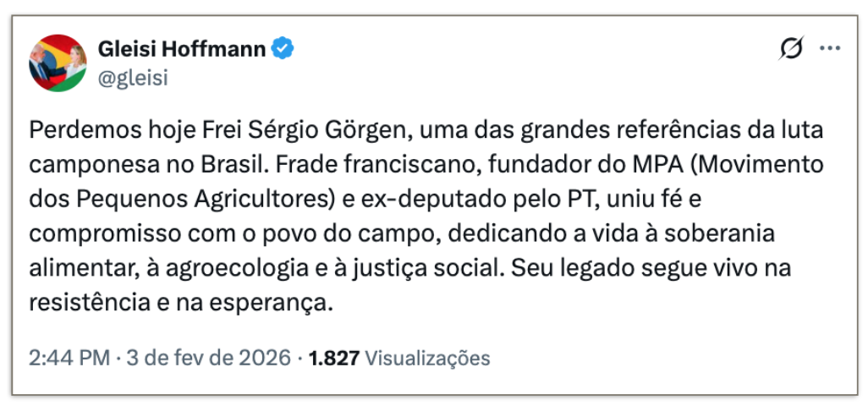Open the three-dot more options menu
This screenshot has width=868, height=411.
(x=829, y=50)
